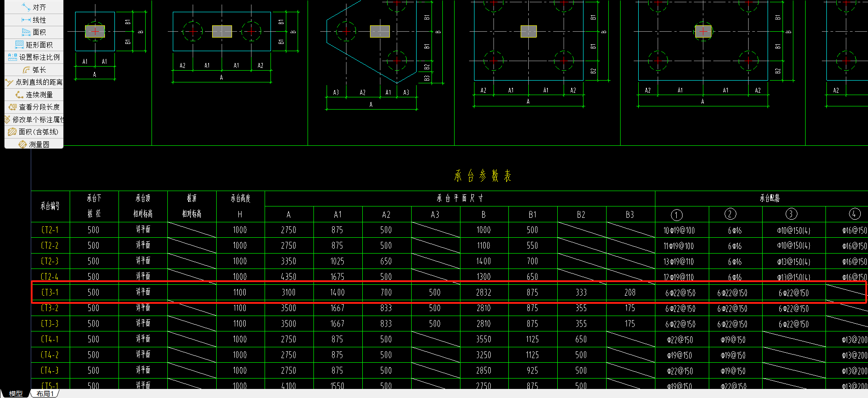Image resolution: width=868 pixels, height=398 pixels.
Task: Select the CT3-1 row label
Action: pyautogui.click(x=50, y=293)
